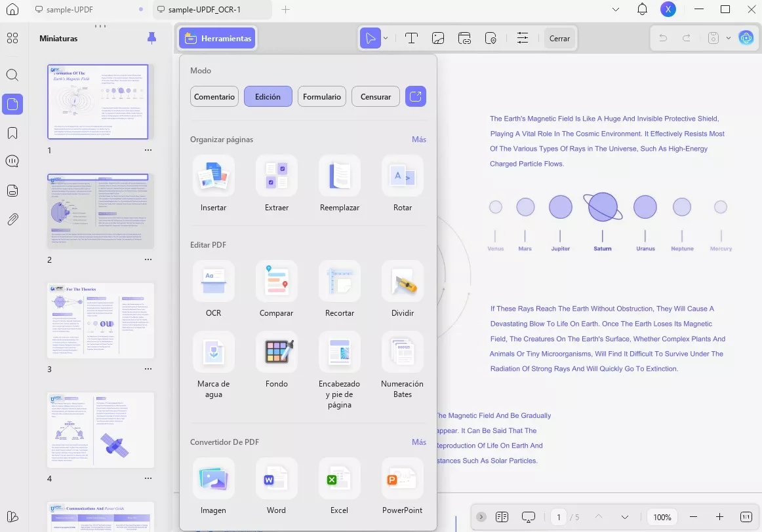The height and width of the screenshot is (532, 762).
Task: Convert PDF to Word
Action: pyautogui.click(x=277, y=479)
